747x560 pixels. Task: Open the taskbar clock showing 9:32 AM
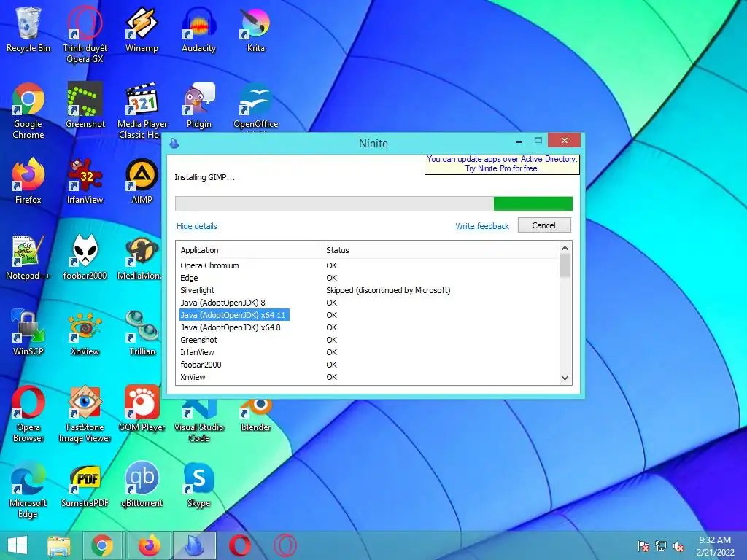(x=715, y=545)
